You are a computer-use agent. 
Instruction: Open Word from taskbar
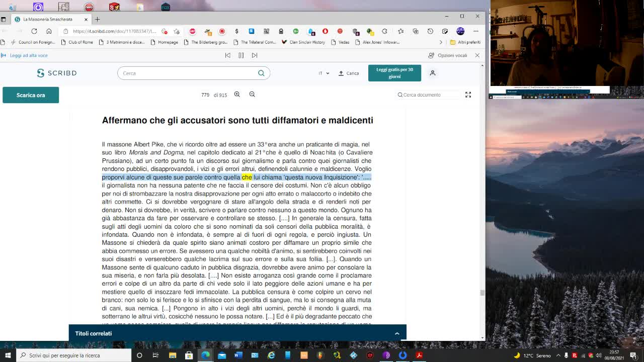tap(238, 355)
